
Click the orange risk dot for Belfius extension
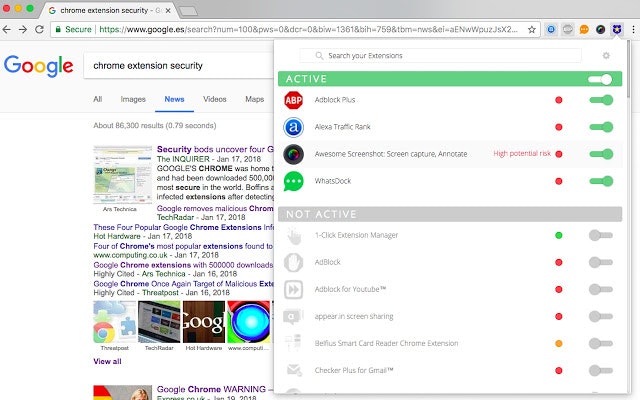(559, 343)
